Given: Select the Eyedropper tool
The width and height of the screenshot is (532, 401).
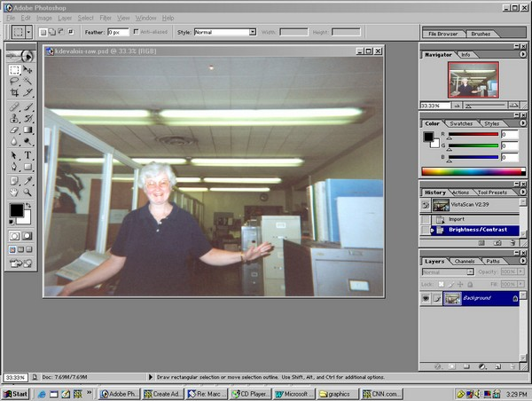Looking at the screenshot, I should point(27,181).
